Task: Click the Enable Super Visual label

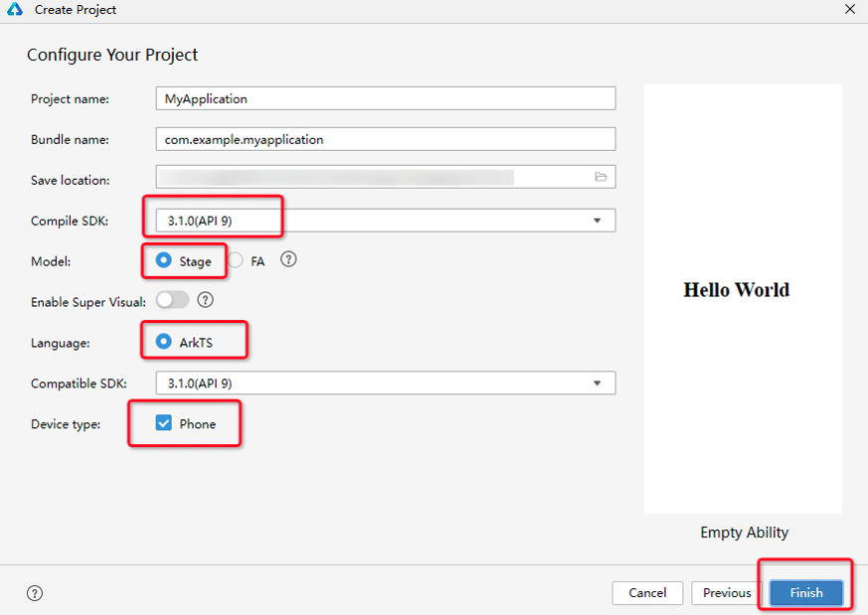Action: [88, 302]
